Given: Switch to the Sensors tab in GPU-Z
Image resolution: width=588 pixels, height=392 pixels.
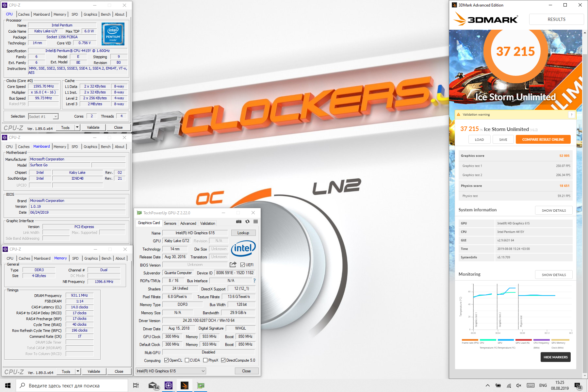Looking at the screenshot, I should [x=170, y=223].
